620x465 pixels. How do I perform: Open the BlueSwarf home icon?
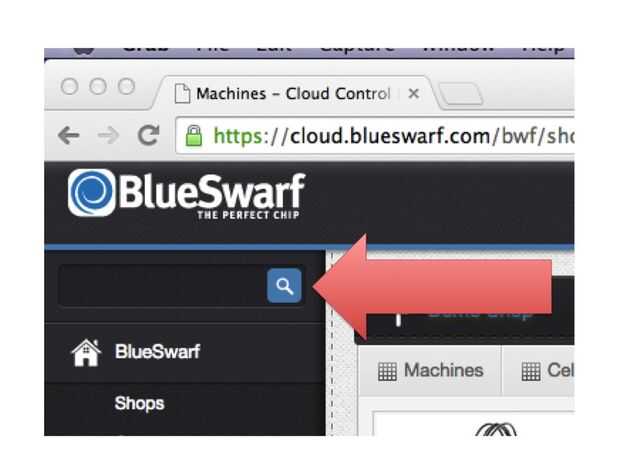click(x=86, y=353)
